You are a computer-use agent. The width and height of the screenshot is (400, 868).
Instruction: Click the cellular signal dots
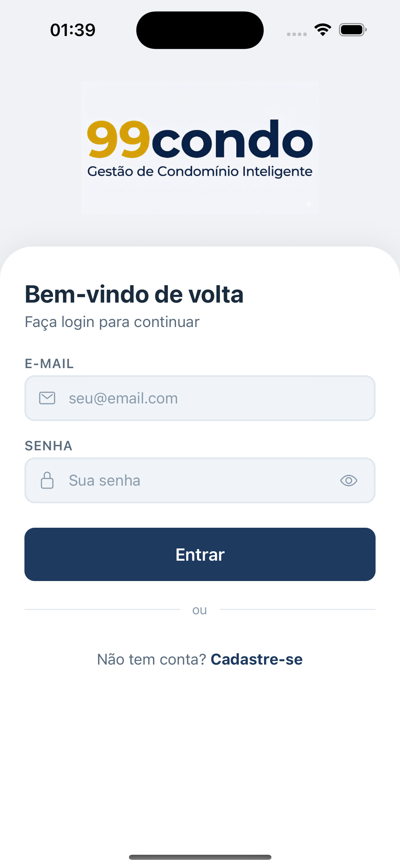tap(297, 34)
